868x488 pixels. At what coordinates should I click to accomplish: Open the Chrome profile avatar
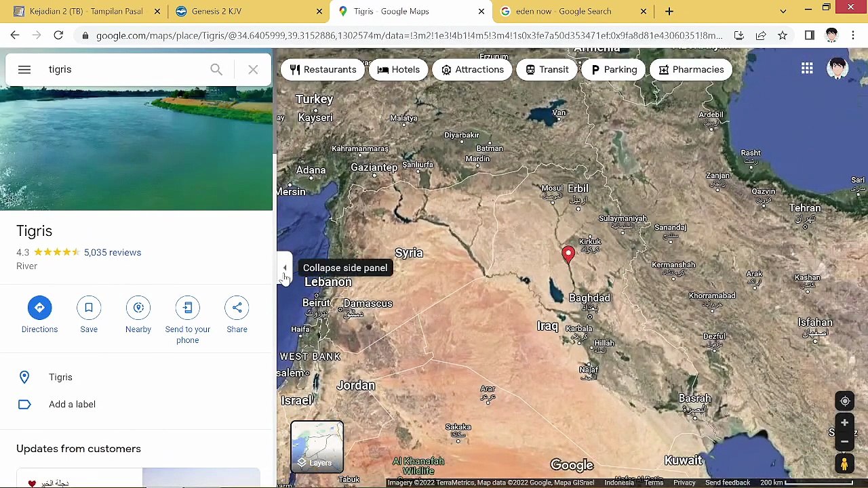[x=831, y=35]
